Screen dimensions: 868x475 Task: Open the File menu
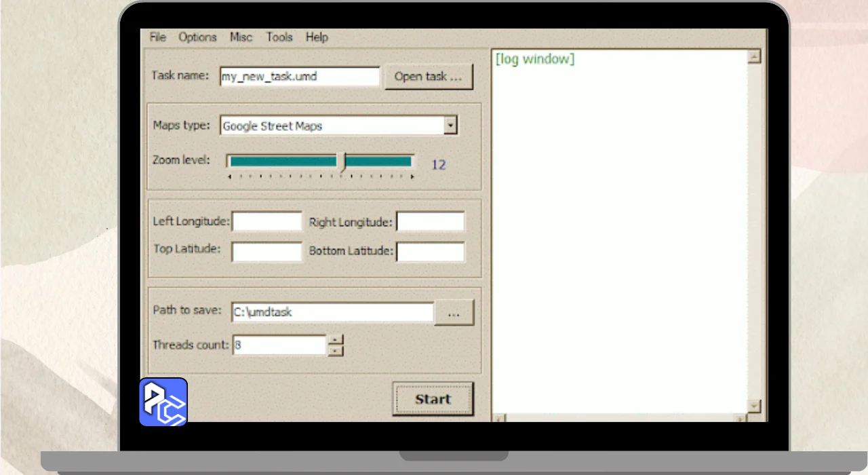(157, 37)
